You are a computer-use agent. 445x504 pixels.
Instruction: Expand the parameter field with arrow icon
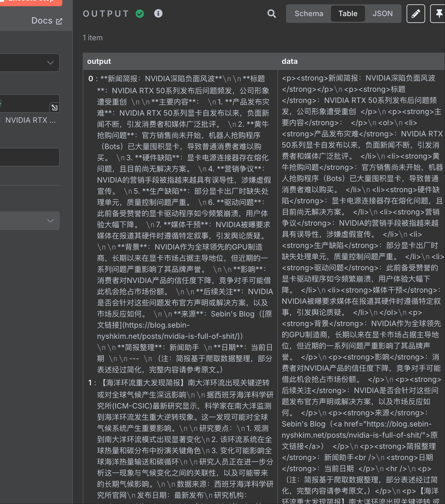(55, 108)
